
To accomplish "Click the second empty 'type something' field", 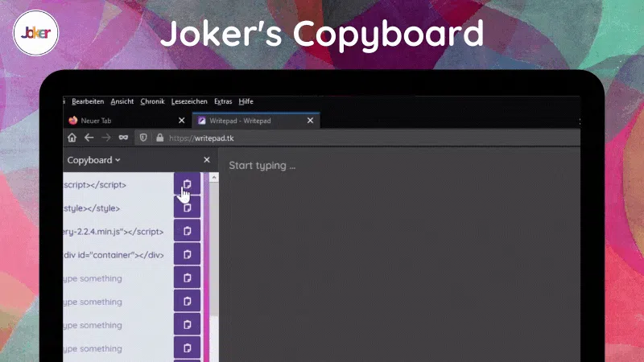I will pyautogui.click(x=118, y=302).
